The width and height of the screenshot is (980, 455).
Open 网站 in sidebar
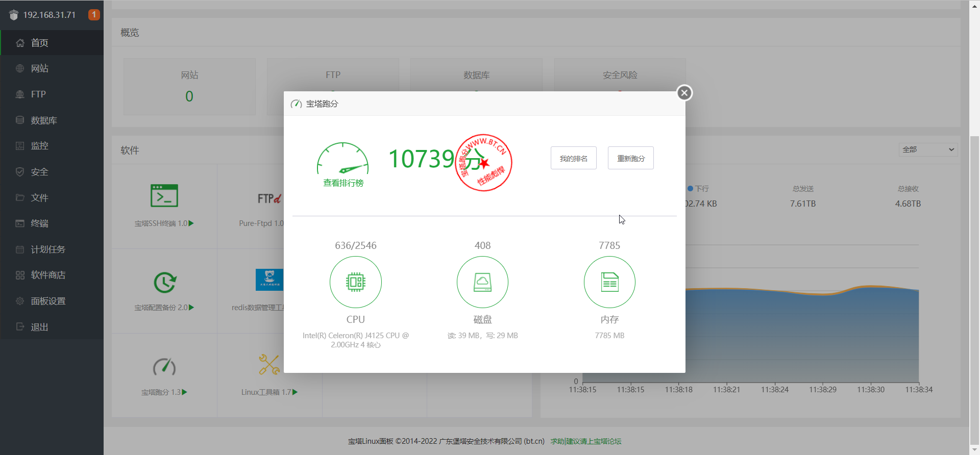[52, 68]
